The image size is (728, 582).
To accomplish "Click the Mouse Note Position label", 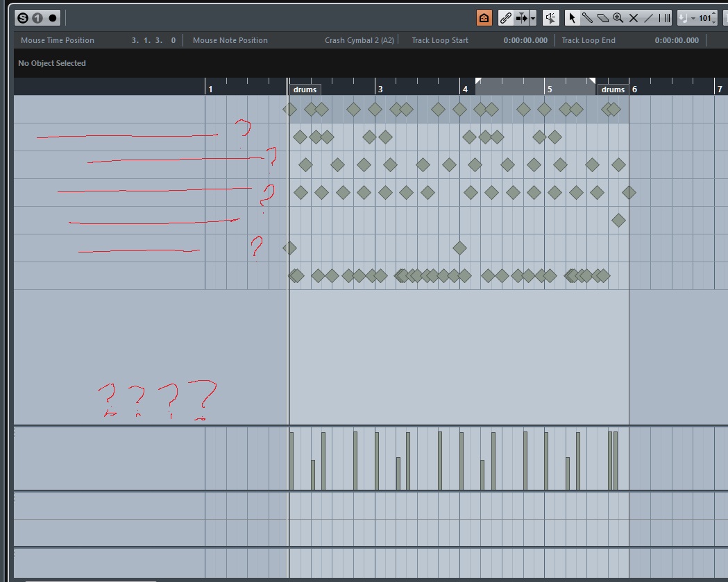I will click(230, 40).
